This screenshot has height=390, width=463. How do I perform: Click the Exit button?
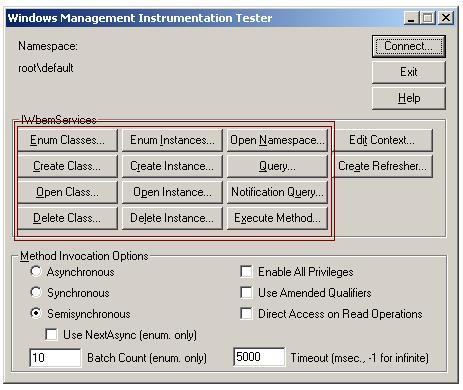coord(408,72)
